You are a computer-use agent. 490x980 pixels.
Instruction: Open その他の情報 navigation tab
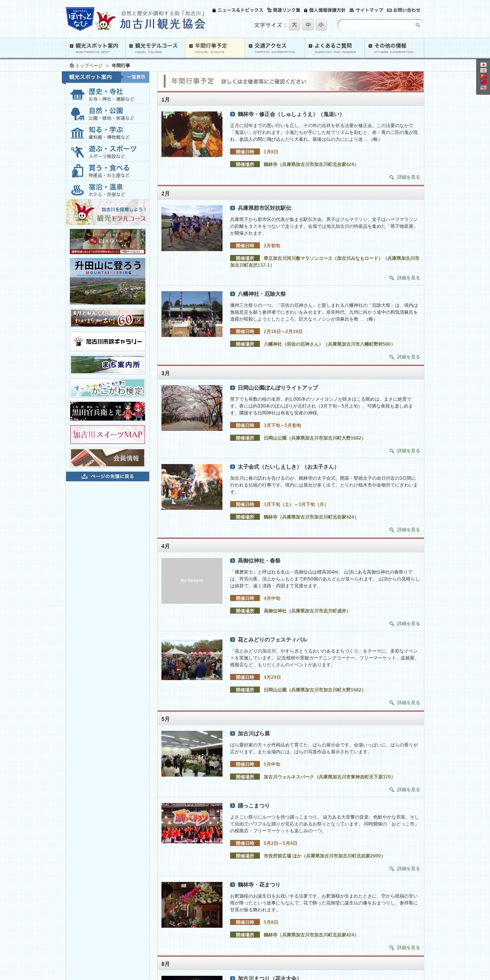(x=394, y=48)
